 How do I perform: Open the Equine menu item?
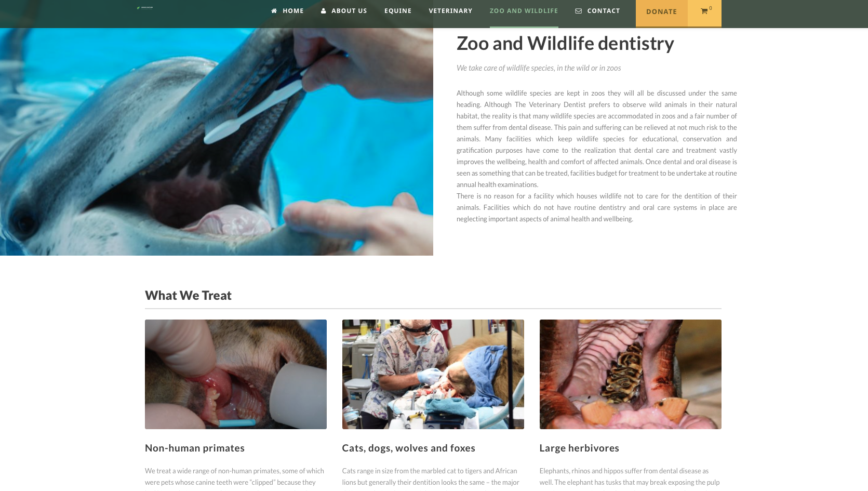click(398, 11)
